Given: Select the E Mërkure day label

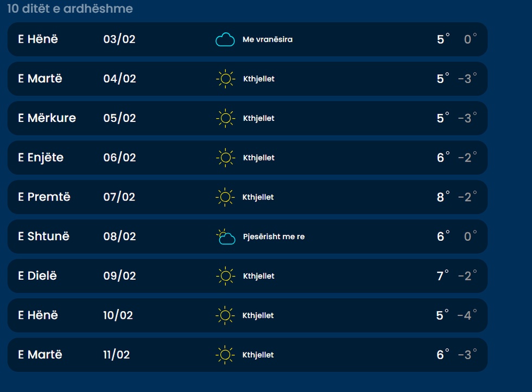Looking at the screenshot, I should [x=47, y=118].
